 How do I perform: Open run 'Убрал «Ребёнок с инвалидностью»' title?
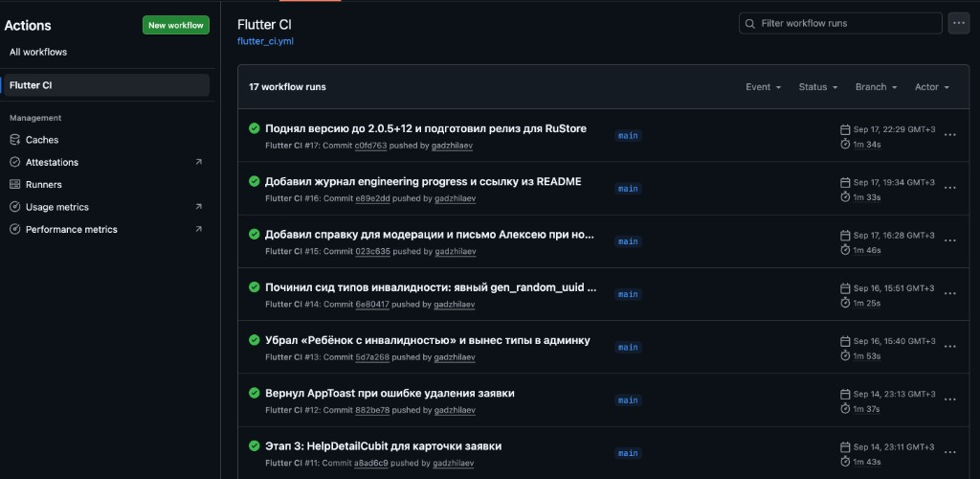[x=428, y=341]
